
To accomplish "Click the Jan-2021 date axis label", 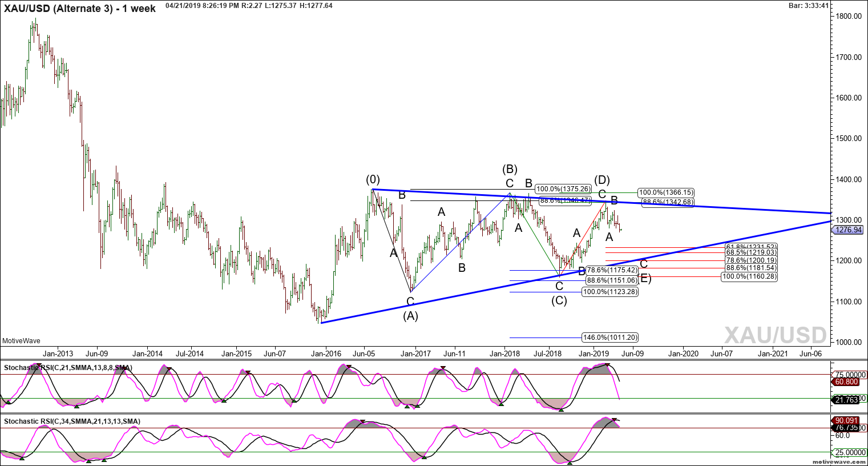I will (773, 353).
